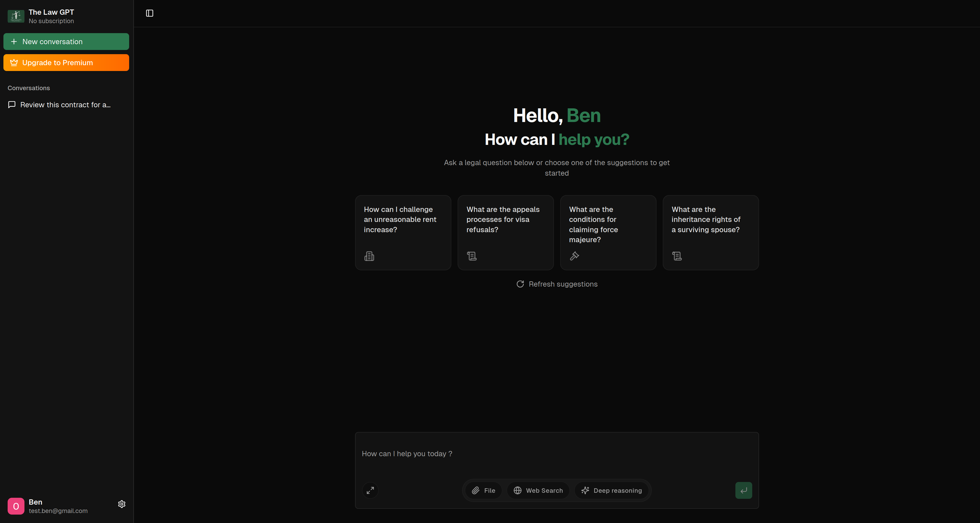Start a New conversation

pos(66,42)
